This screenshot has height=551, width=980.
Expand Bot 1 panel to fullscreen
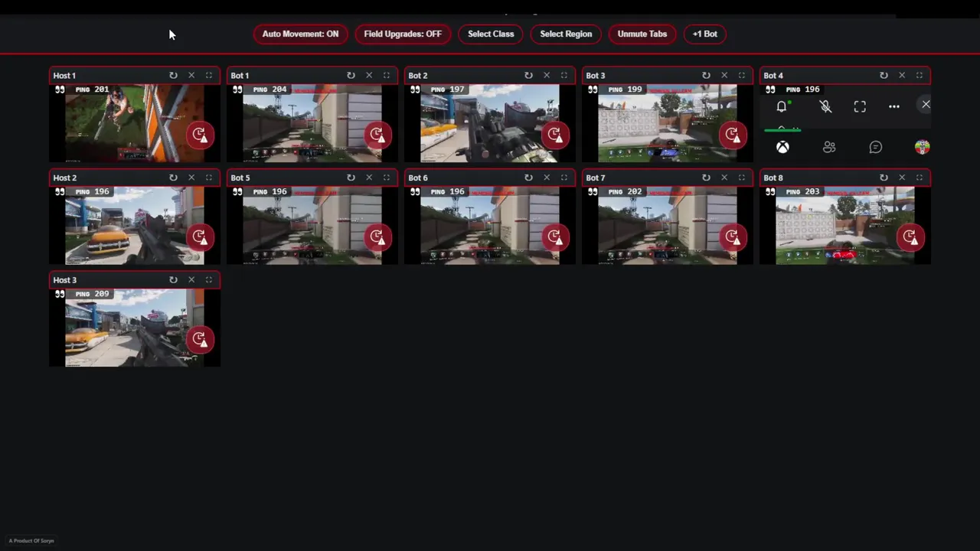[x=386, y=75]
